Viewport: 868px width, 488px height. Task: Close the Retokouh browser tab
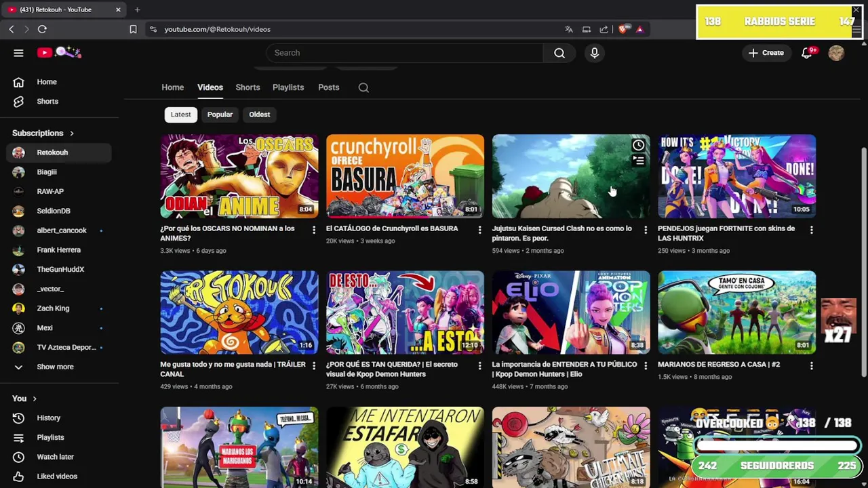pos(118,9)
